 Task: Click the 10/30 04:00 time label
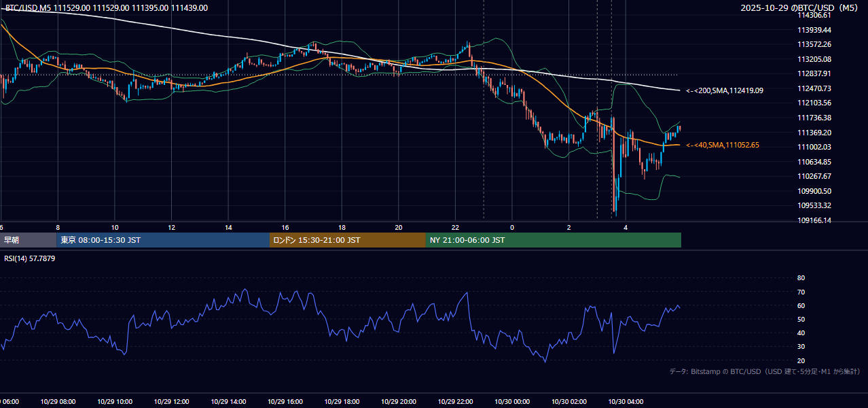[626, 402]
